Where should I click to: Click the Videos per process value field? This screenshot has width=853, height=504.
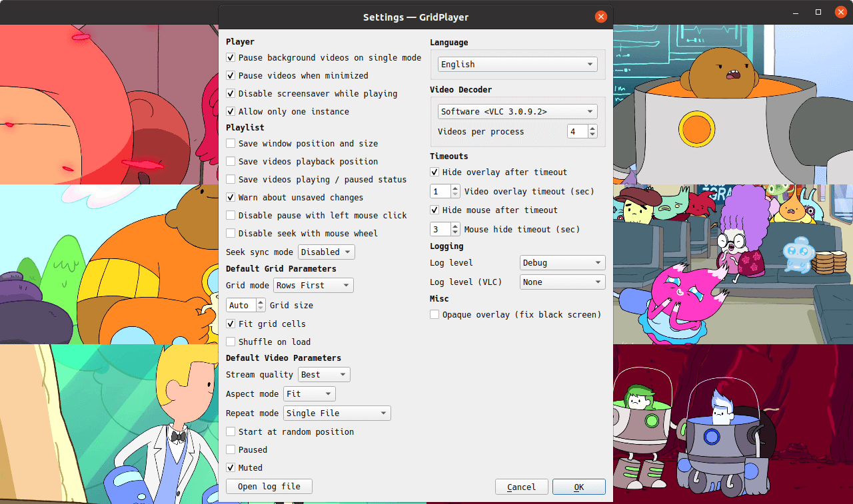[x=578, y=132]
